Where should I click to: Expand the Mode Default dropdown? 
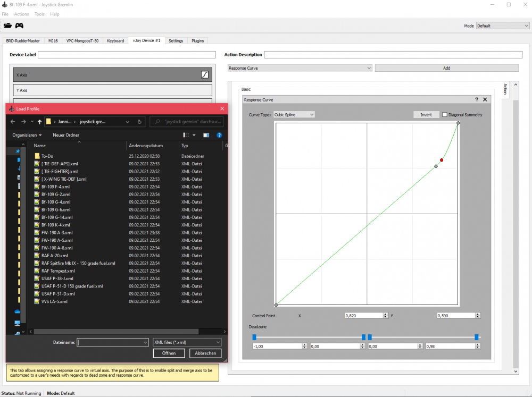pos(502,26)
